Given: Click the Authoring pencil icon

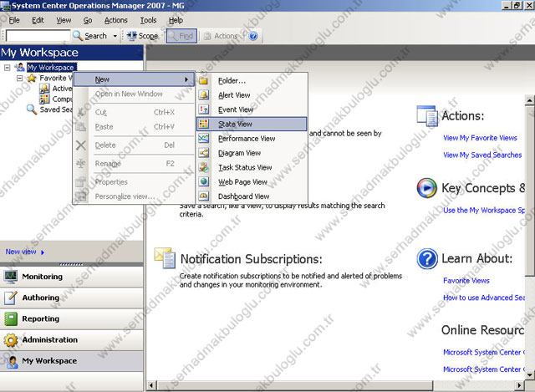Looking at the screenshot, I should 11,298.
